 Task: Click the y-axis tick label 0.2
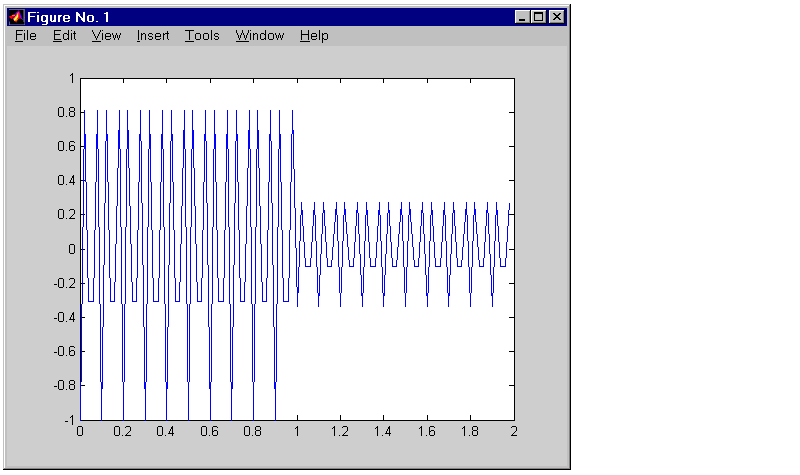click(x=65, y=215)
